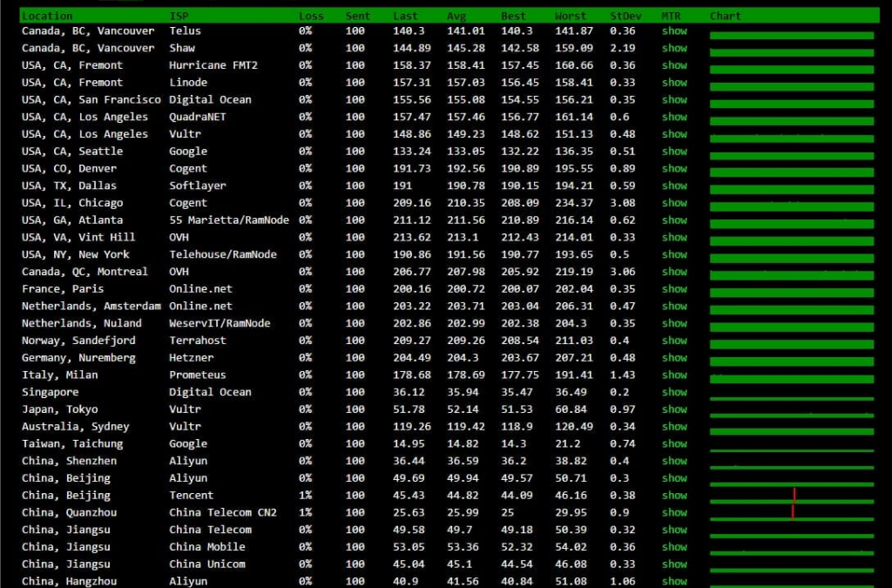Click the Avg column header
The image size is (892, 588).
(456, 16)
